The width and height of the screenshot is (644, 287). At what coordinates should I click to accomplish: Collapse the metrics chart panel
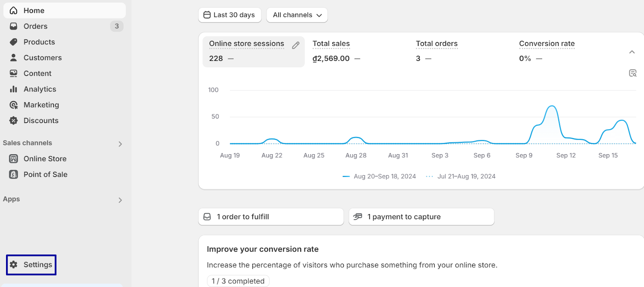pyautogui.click(x=632, y=52)
